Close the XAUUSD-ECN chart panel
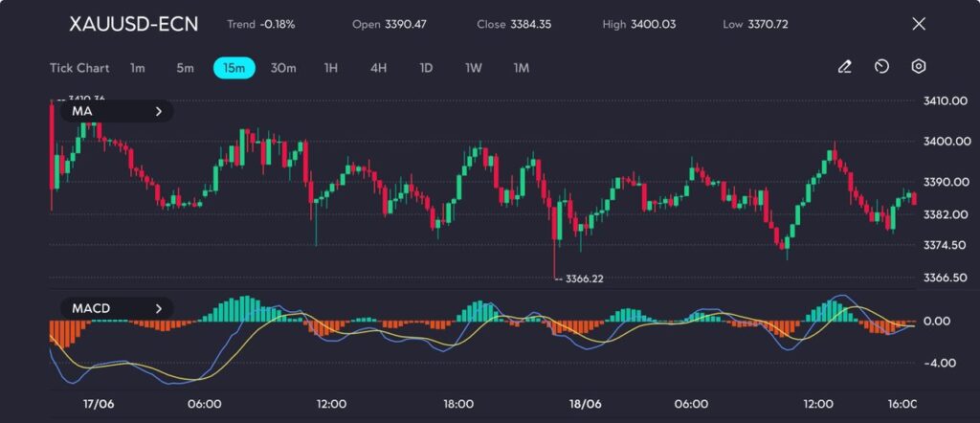Viewport: 980px width, 423px height. (919, 24)
